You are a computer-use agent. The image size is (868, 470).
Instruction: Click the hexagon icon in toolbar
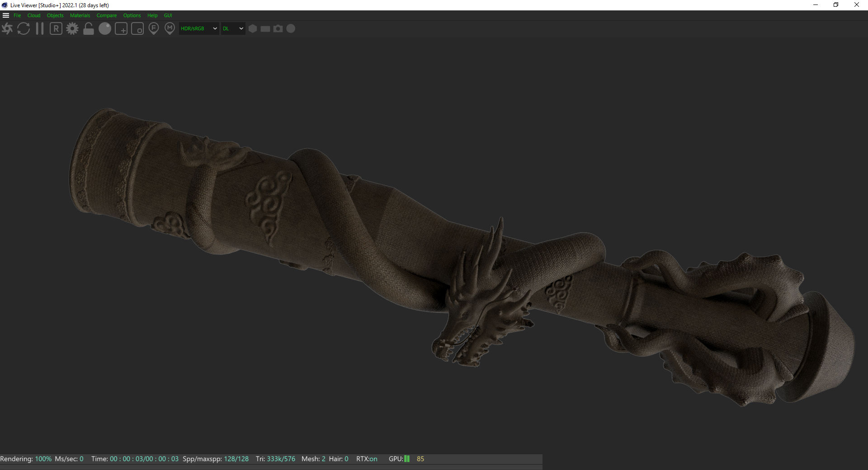coord(253,28)
